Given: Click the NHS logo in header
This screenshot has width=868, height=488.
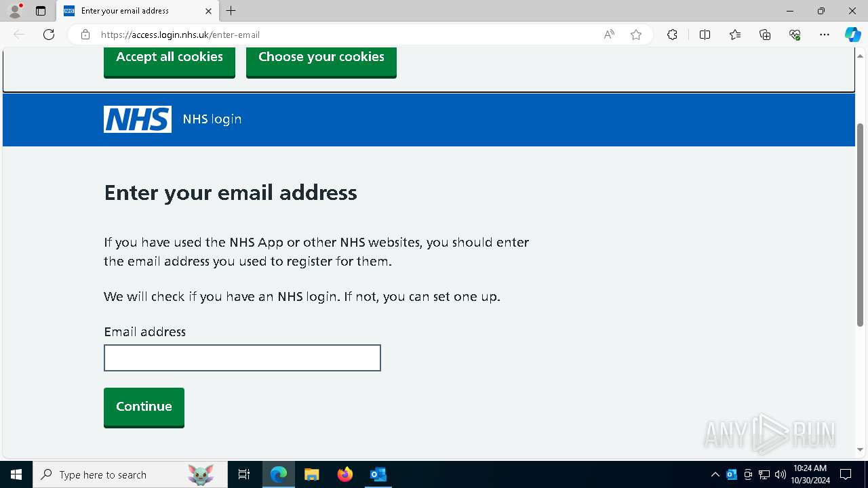Looking at the screenshot, I should click(x=138, y=119).
